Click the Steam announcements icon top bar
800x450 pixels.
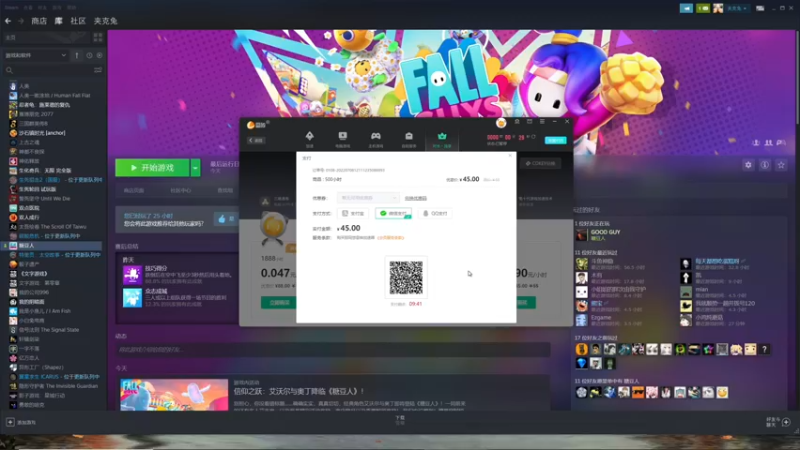686,8
